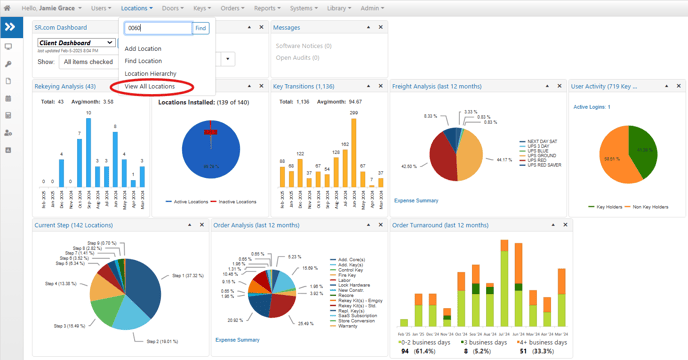The height and width of the screenshot is (360, 688).
Task: Close the Order Turnaround panel
Action: 566,225
